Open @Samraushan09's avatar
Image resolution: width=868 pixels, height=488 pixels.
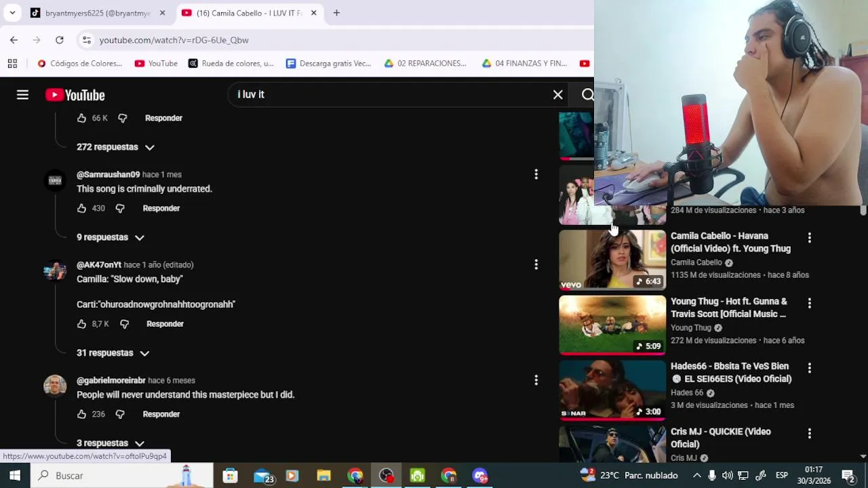(55, 180)
